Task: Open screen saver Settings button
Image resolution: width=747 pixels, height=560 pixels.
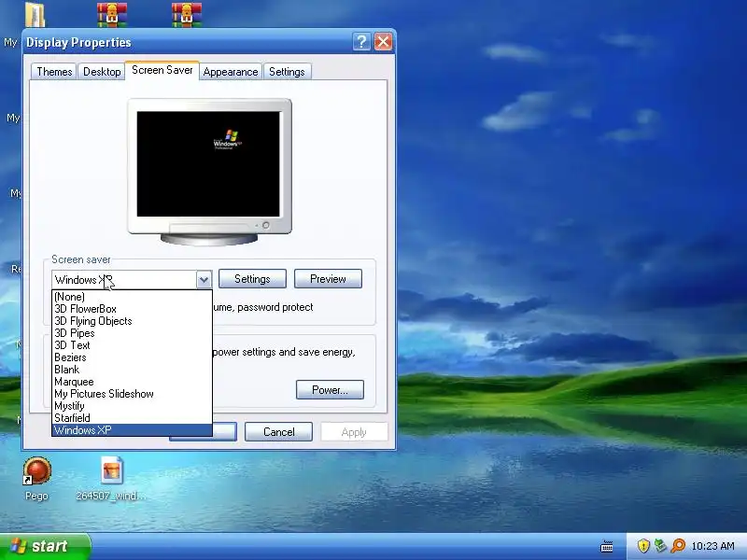Action: click(x=252, y=278)
